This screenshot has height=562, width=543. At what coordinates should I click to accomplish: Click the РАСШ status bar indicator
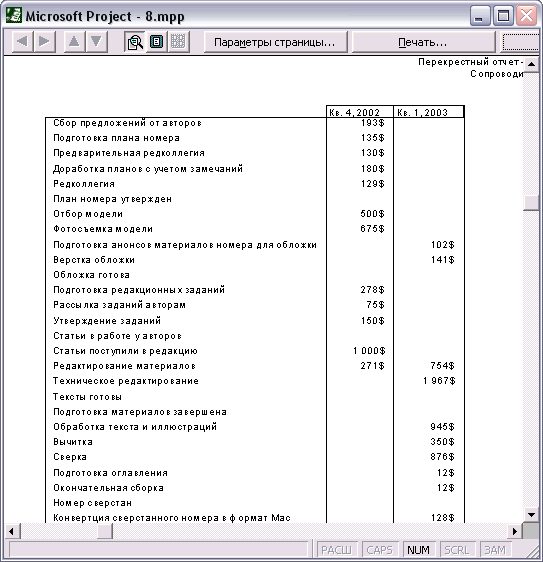click(336, 549)
